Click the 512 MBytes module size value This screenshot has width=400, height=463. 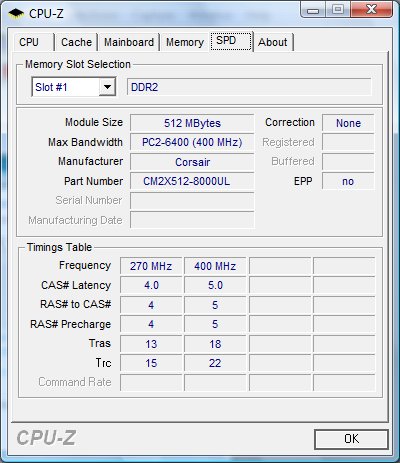(x=192, y=123)
